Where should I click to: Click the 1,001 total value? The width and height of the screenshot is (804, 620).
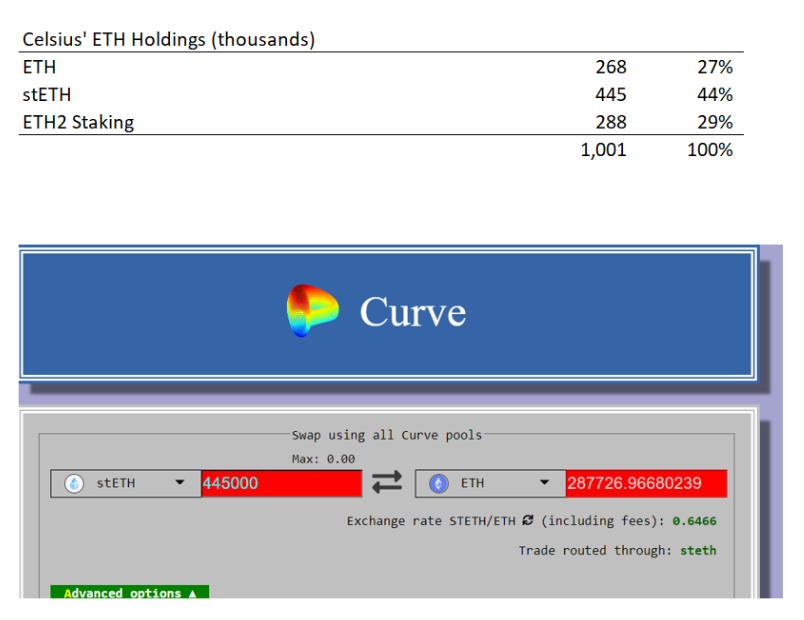(603, 150)
